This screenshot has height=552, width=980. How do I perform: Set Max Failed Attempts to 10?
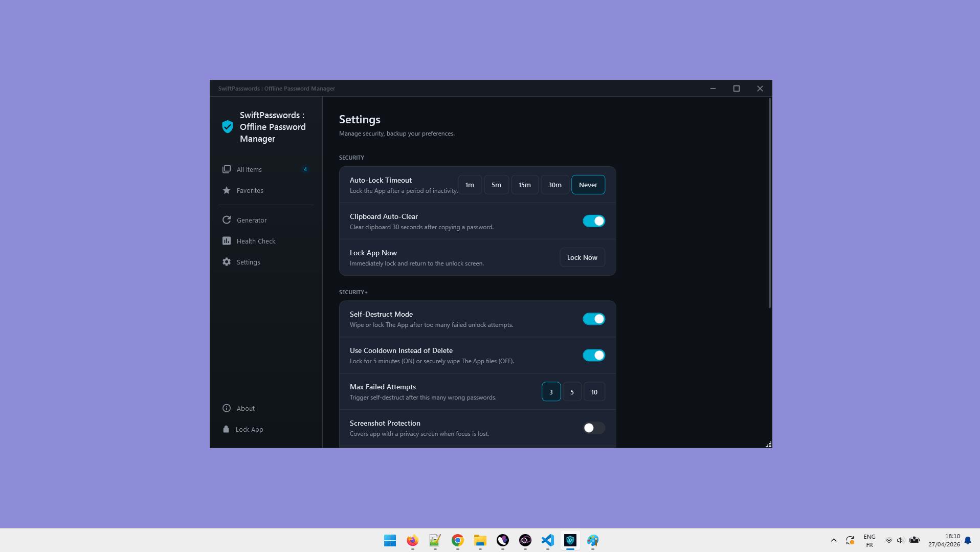coord(594,392)
